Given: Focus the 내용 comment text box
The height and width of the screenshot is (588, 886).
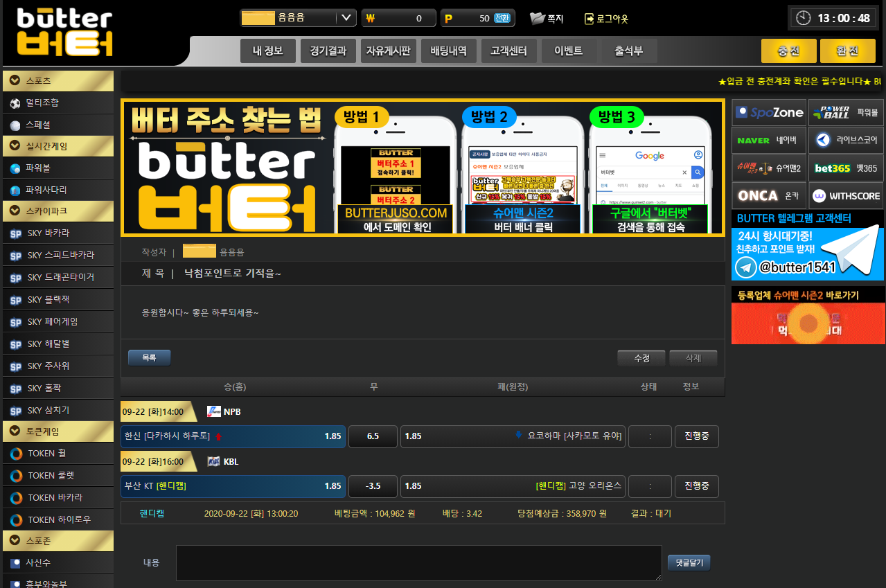Looking at the screenshot, I should pyautogui.click(x=418, y=562).
